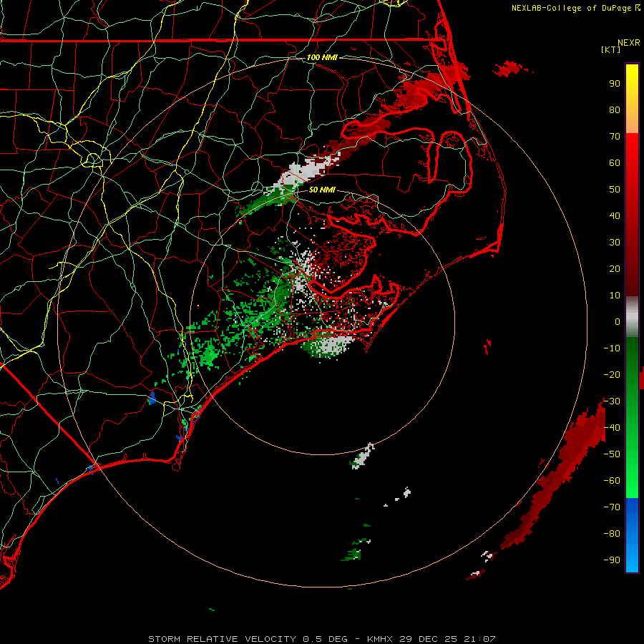
Task: Pick the light blue segment of the color bar
Action: 632,557
